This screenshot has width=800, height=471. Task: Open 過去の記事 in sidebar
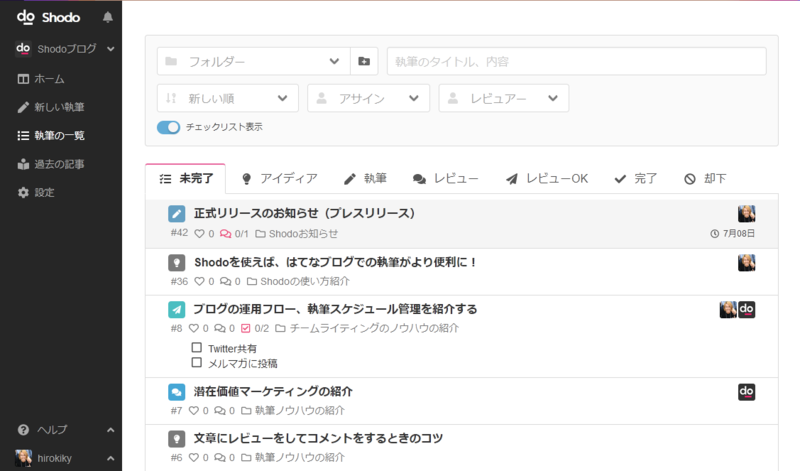pyautogui.click(x=51, y=164)
